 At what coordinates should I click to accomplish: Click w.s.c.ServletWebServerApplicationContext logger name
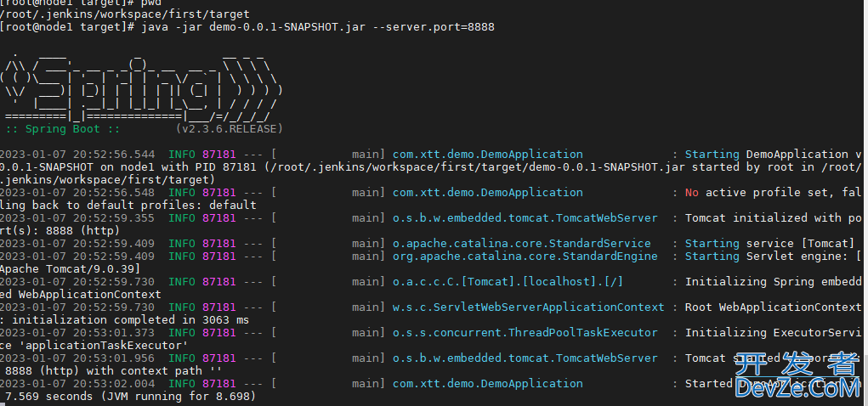(529, 307)
